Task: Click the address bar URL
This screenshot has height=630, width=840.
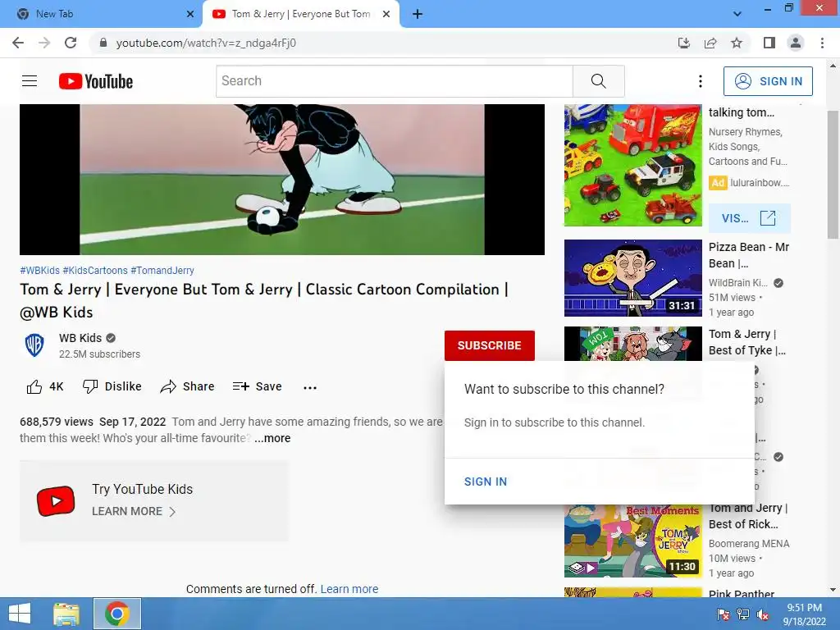Action: tap(206, 43)
